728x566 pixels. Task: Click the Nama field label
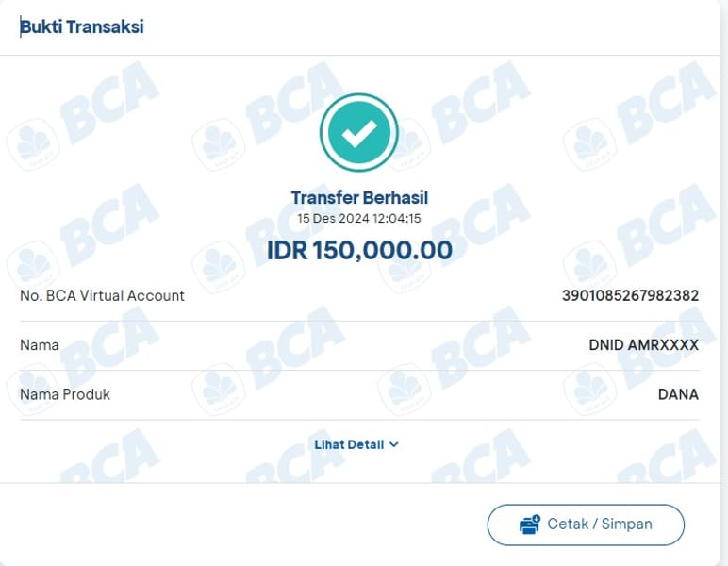tap(40, 345)
